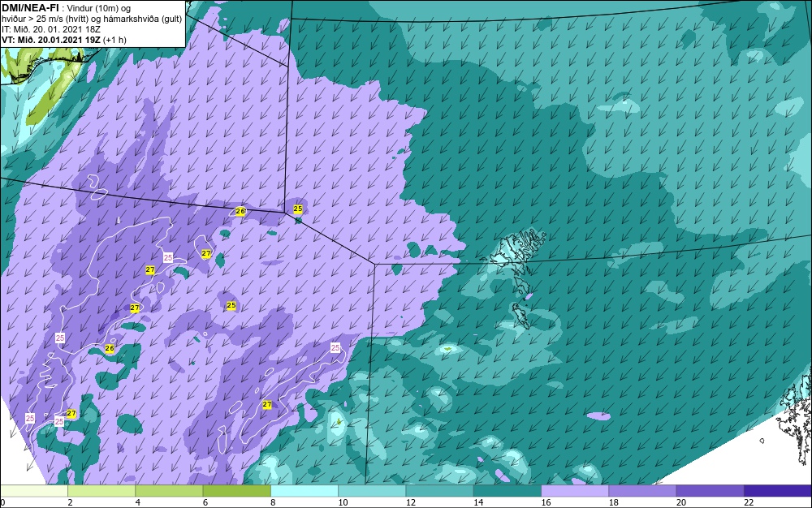
Task: Choose the 14–16 m/s dark teal legend swatch
Action: point(508,491)
